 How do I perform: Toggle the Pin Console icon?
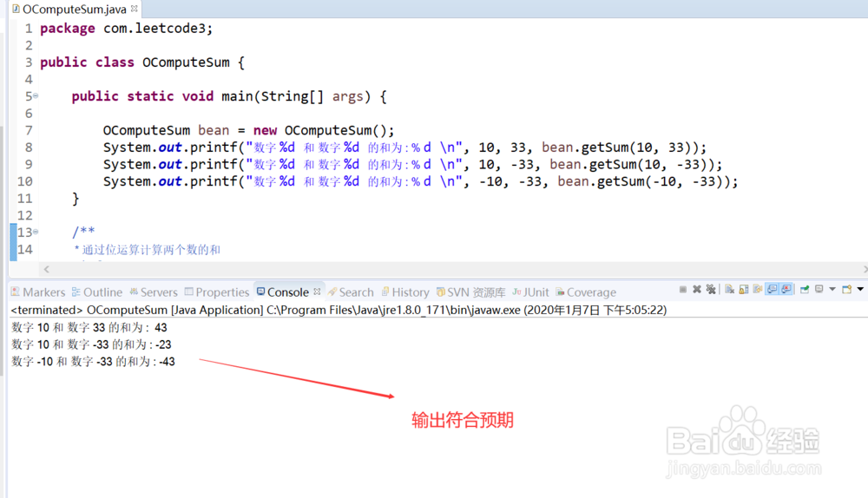[x=805, y=290]
